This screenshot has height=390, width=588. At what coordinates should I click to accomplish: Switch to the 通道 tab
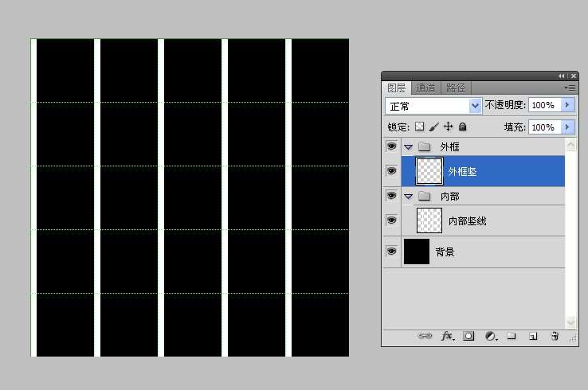(x=425, y=88)
